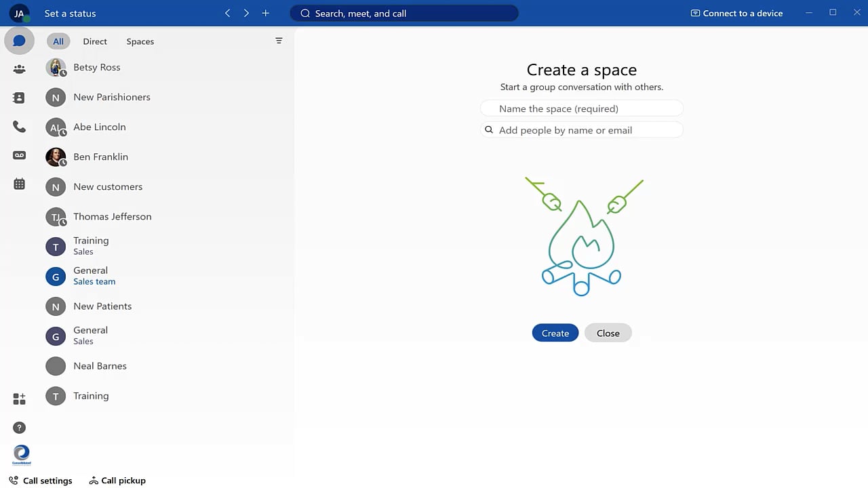868x488 pixels.
Task: Open the Contacts icon in sidebar
Action: pyautogui.click(x=19, y=98)
